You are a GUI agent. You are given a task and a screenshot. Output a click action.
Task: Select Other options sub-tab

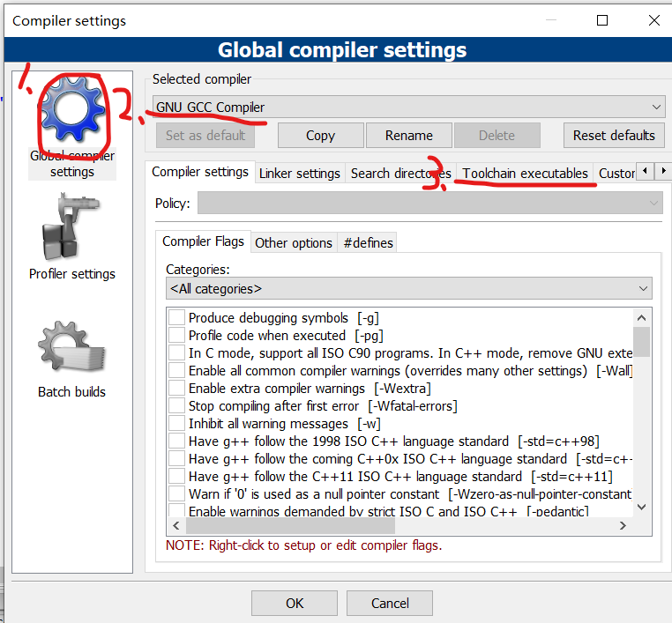click(294, 243)
